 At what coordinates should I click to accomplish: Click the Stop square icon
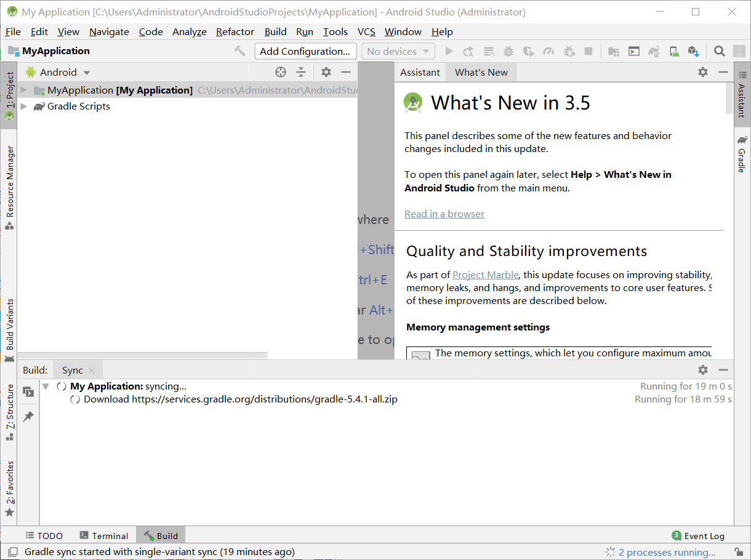point(588,52)
